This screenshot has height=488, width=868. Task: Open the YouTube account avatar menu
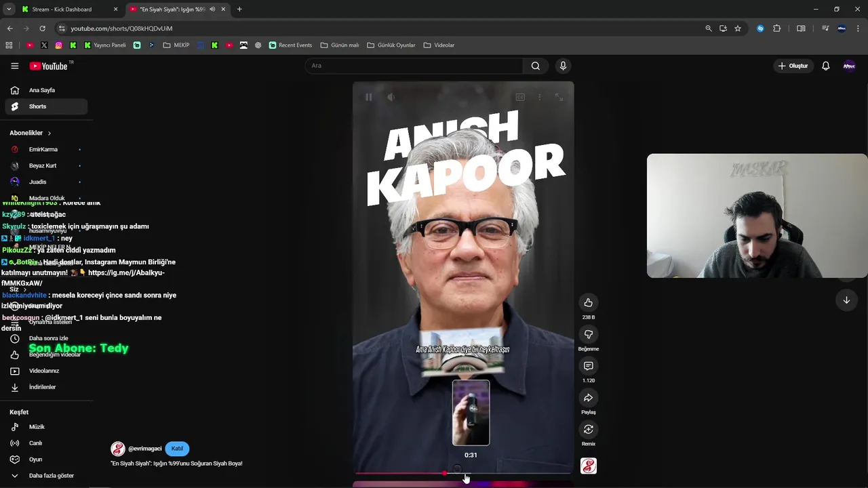849,66
